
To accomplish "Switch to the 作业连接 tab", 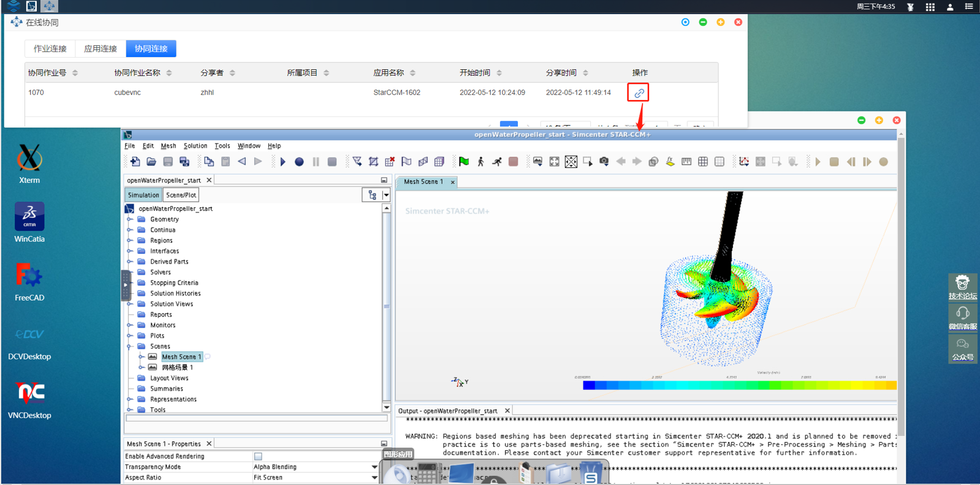I will coord(50,48).
